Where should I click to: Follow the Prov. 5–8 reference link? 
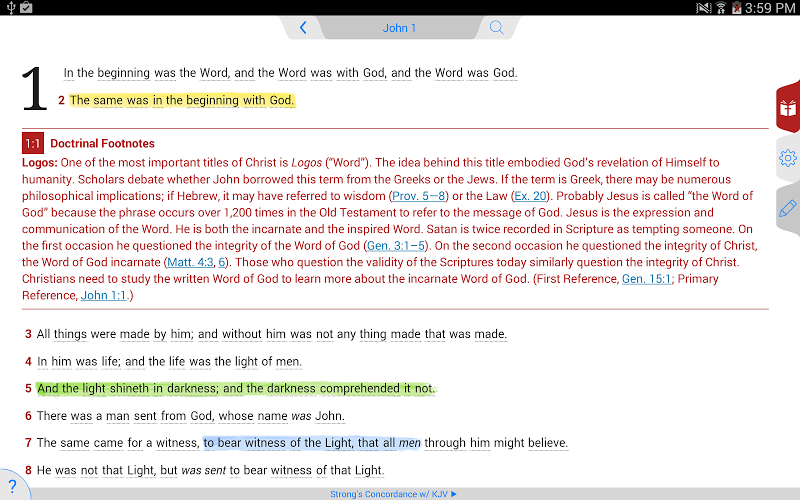(x=418, y=196)
